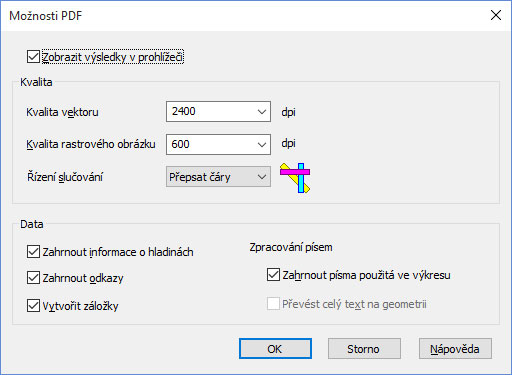512x375 pixels.
Task: Confirm with the OK button
Action: pos(275,349)
